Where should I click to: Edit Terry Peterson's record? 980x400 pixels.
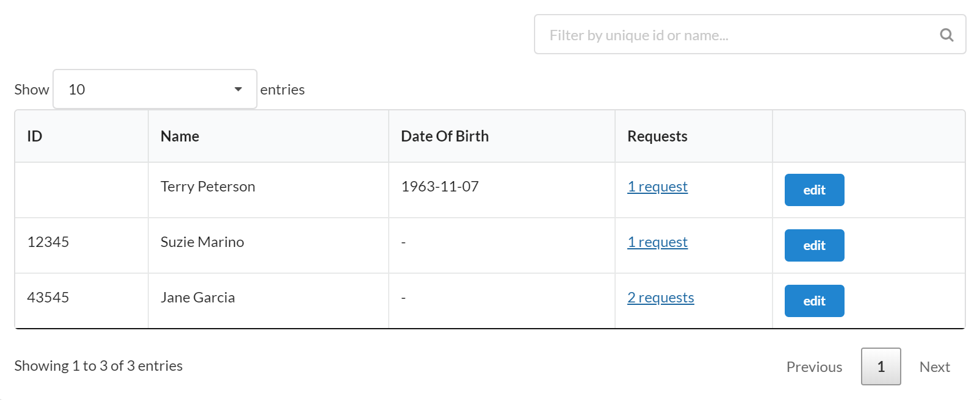pyautogui.click(x=814, y=190)
